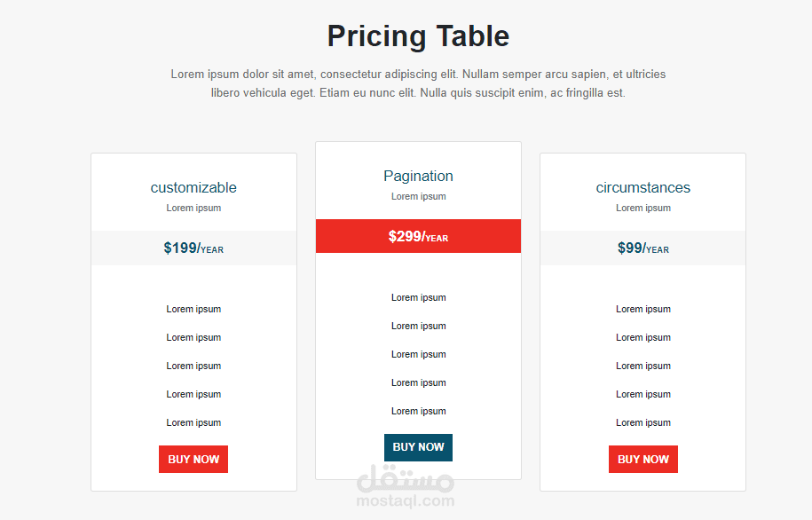Click the 'Pricing Table' heading
The width and height of the screenshot is (812, 520).
418,36
